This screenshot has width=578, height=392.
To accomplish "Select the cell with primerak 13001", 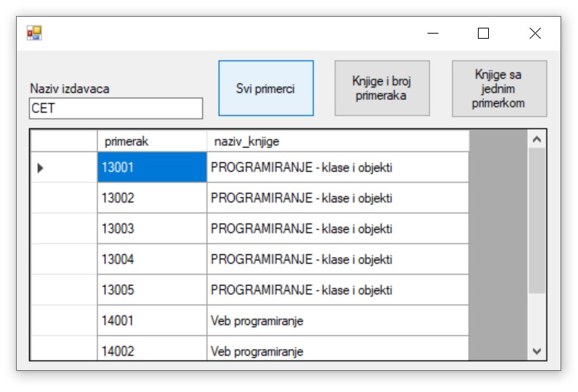I will pos(152,167).
